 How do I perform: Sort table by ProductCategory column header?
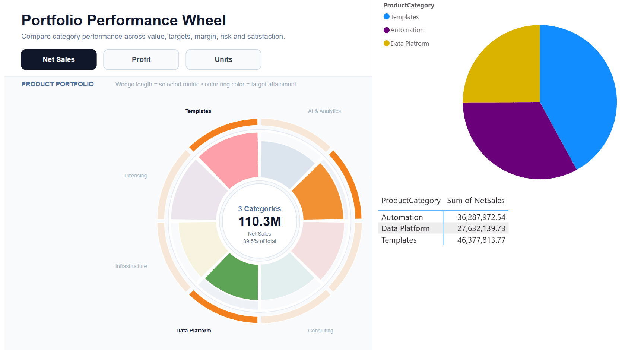(411, 201)
